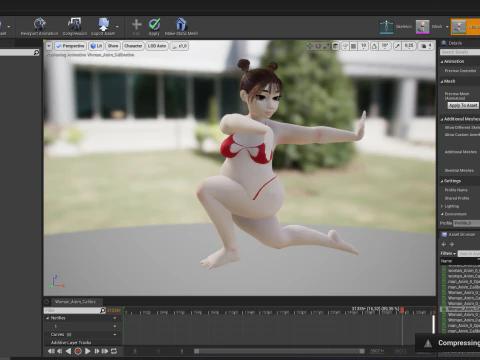This screenshot has height=360, width=480.
Task: Open the Export Asset dropdown arrow
Action: (117, 26)
